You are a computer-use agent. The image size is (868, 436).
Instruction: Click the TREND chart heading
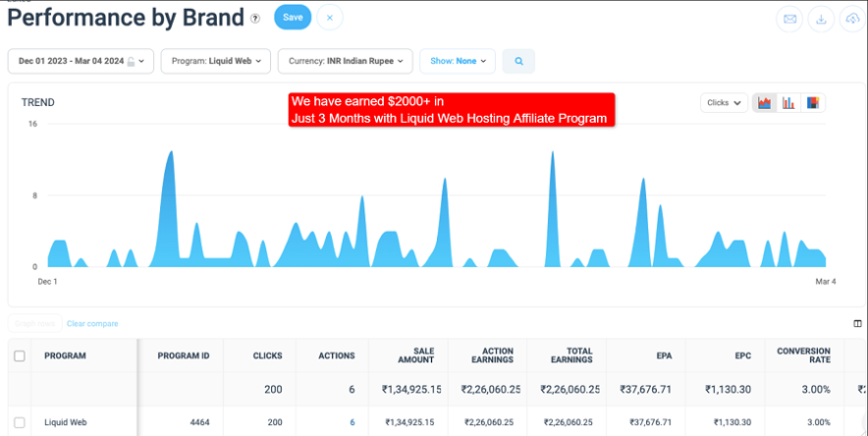[x=37, y=102]
